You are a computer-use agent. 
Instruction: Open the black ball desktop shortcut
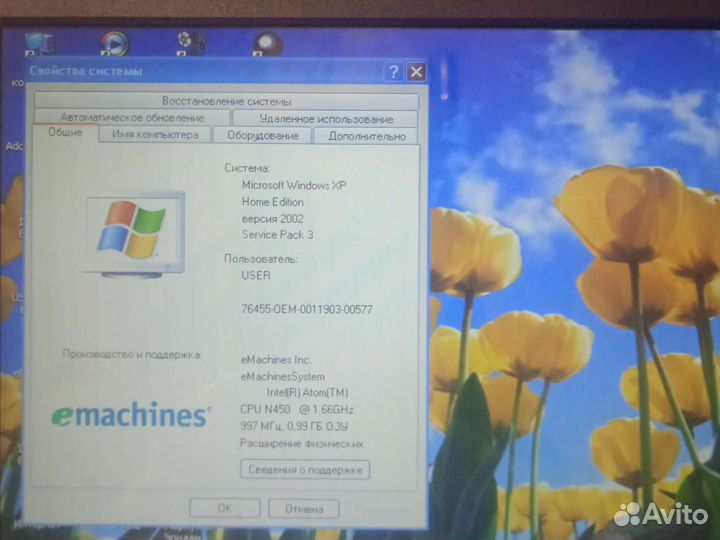(268, 45)
